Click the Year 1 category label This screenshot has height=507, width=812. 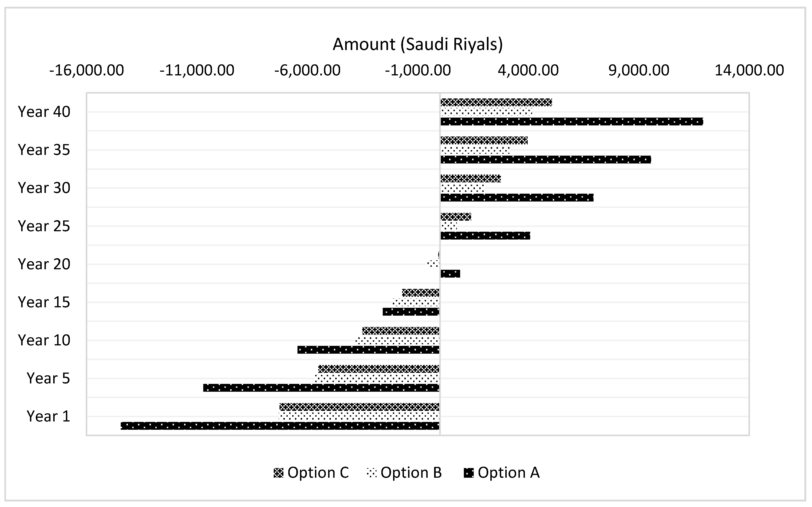point(48,416)
